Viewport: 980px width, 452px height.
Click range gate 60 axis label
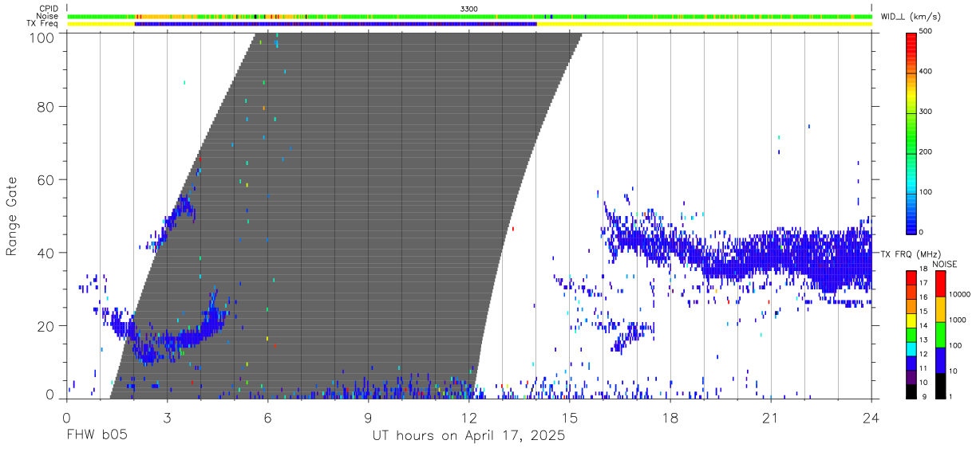(x=45, y=179)
